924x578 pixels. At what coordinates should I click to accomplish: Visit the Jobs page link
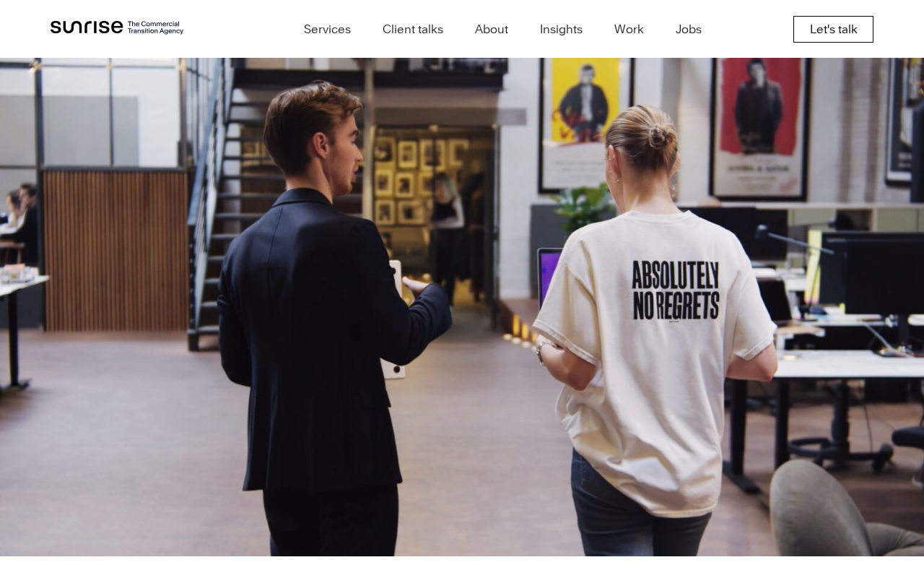[x=689, y=29]
